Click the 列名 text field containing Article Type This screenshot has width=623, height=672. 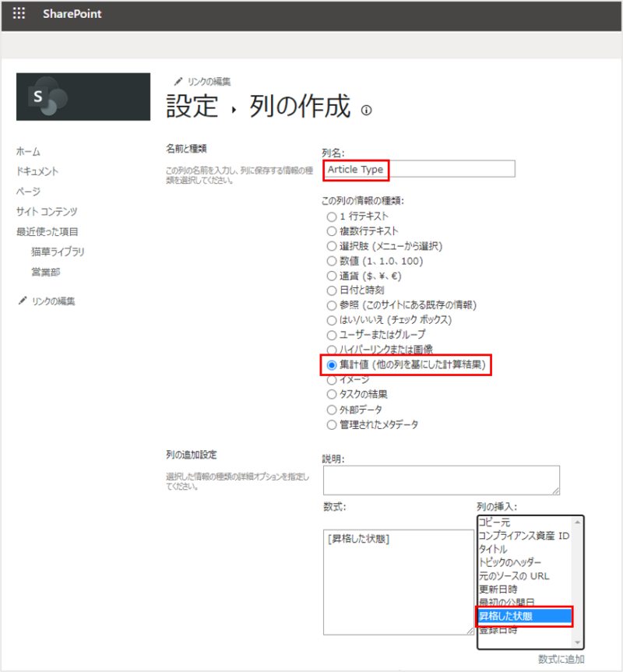[x=418, y=169]
